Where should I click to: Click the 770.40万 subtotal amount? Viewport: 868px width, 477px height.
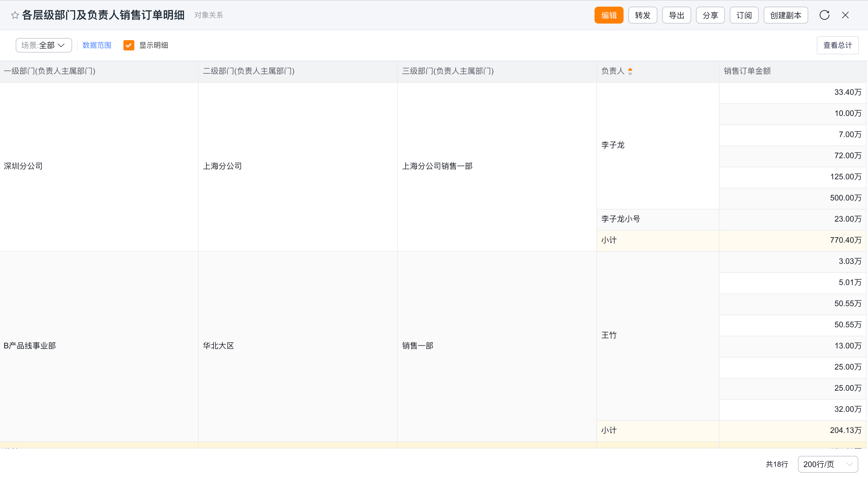pyautogui.click(x=793, y=240)
